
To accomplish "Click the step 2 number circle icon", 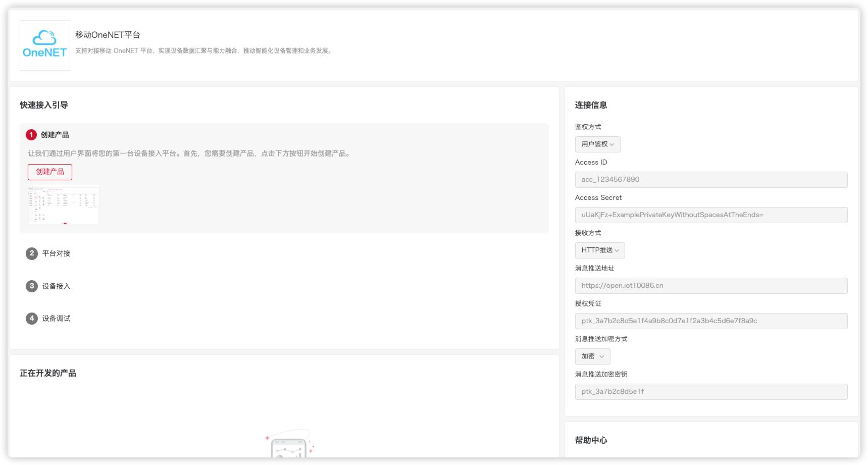I will 32,253.
